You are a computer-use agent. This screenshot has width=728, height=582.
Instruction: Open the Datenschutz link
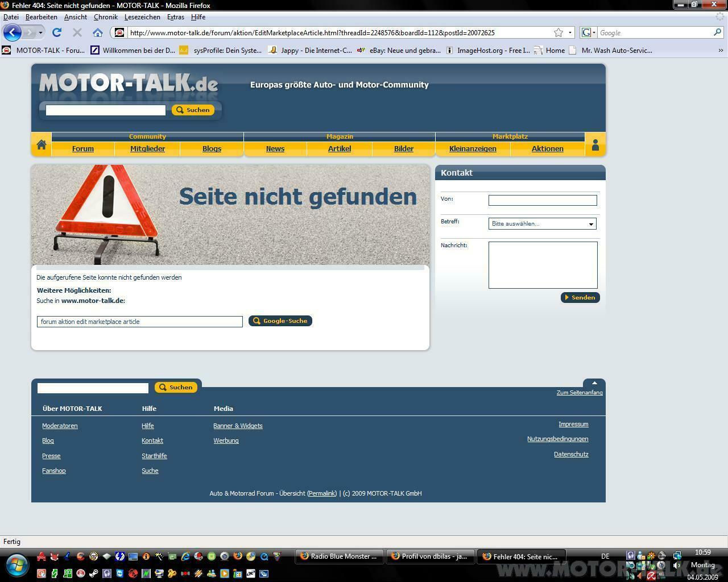point(571,454)
